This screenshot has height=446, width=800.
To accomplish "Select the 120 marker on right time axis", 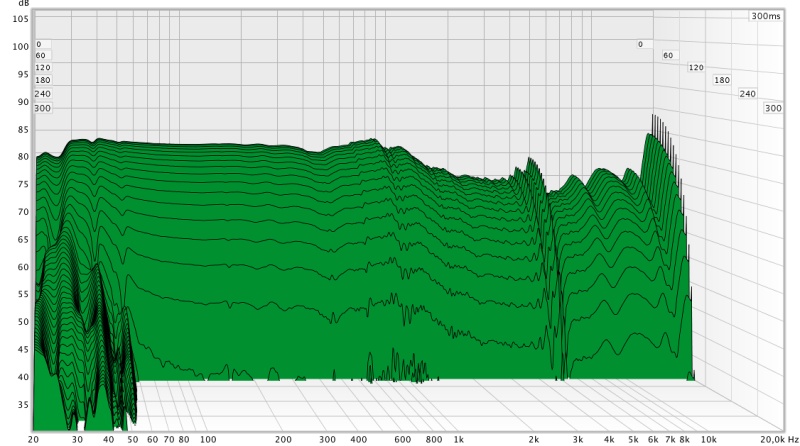I will click(x=696, y=68).
